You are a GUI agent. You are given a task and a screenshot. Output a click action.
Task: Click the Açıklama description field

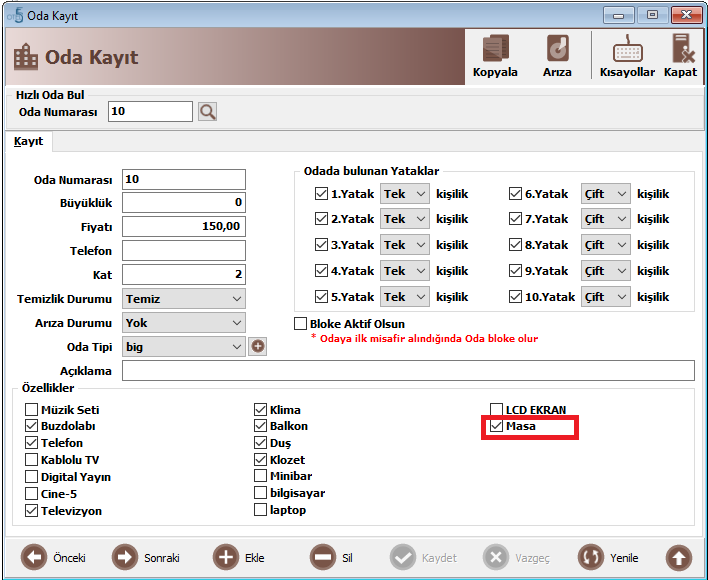408,371
